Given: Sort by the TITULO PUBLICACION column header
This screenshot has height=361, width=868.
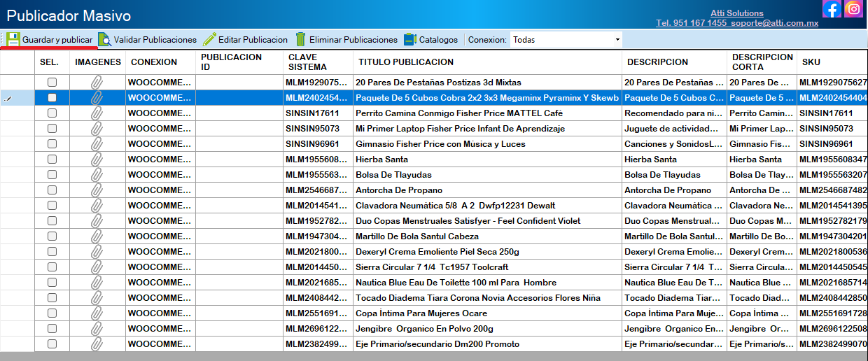Looking at the screenshot, I should (x=406, y=62).
